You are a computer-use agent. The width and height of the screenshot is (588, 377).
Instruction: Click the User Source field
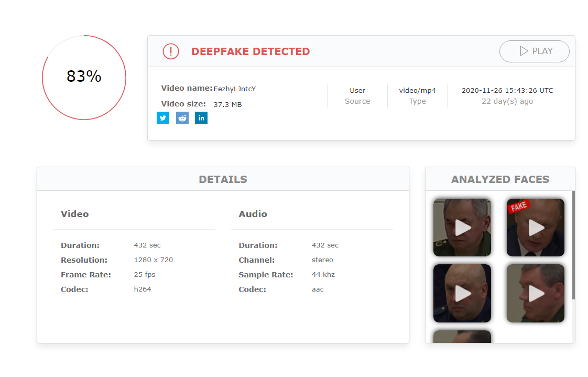click(x=357, y=95)
